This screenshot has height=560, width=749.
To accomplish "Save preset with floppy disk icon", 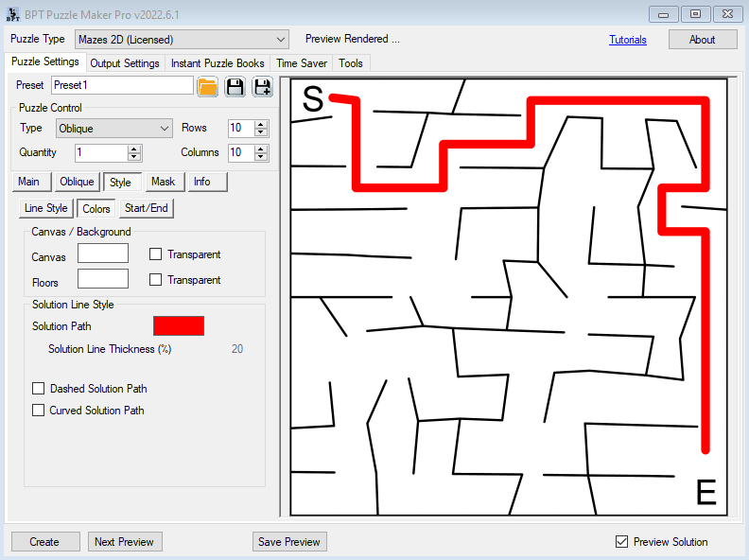I will coord(235,87).
